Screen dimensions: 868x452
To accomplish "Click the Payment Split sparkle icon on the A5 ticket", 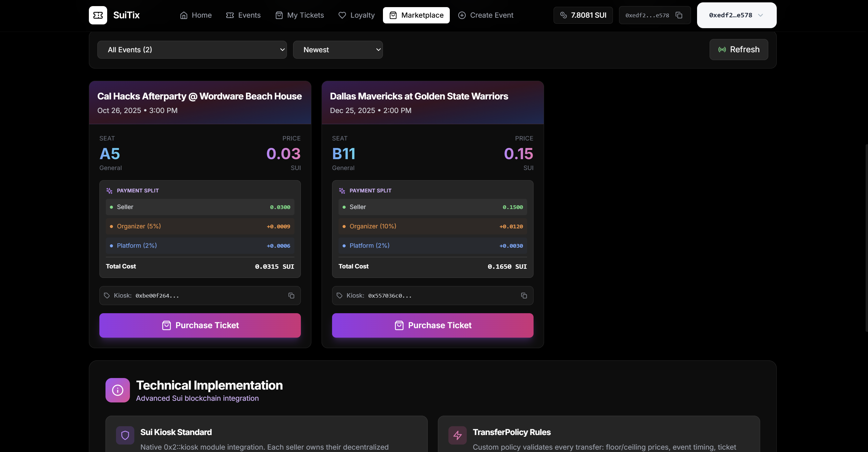I will (x=109, y=191).
